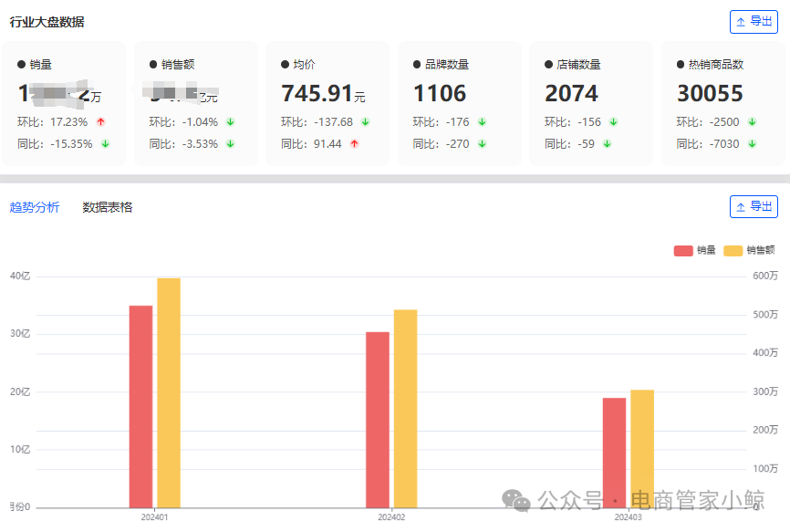This screenshot has width=790, height=532.
Task: Click green down arrow beside 环比 -137.68
Action: 365,122
